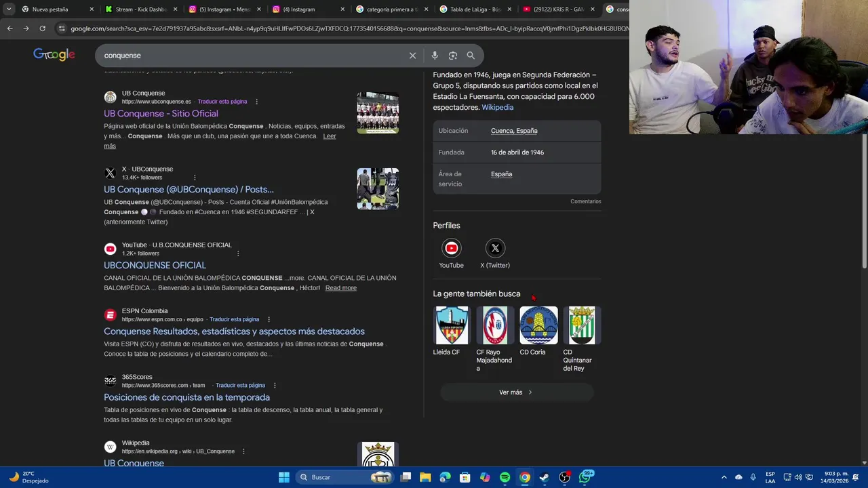The height and width of the screenshot is (488, 868).
Task: Open the X (Twitter) profile icon under Perfiles
Action: point(495,248)
